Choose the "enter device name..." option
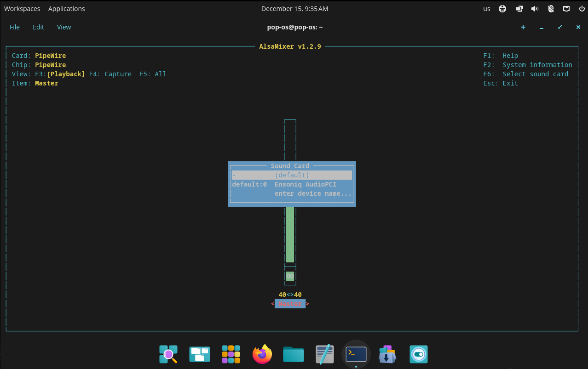 [313, 193]
